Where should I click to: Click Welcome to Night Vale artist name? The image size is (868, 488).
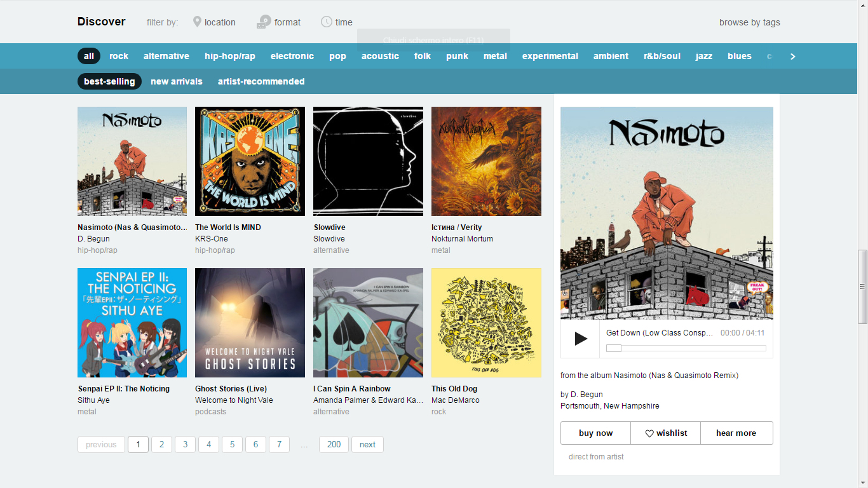[234, 400]
